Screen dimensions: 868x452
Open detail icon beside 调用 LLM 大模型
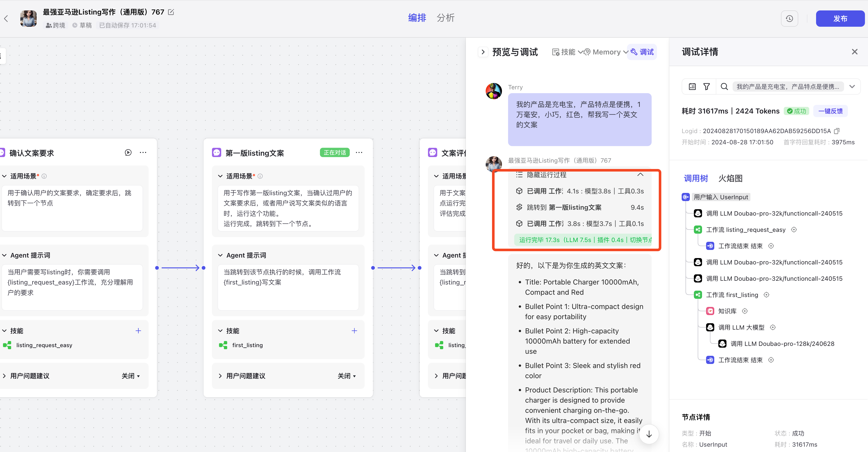click(x=773, y=327)
